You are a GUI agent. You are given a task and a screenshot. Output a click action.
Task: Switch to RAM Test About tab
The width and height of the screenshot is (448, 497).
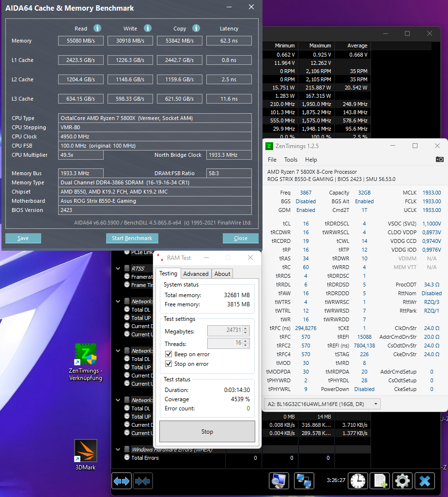[x=222, y=274]
